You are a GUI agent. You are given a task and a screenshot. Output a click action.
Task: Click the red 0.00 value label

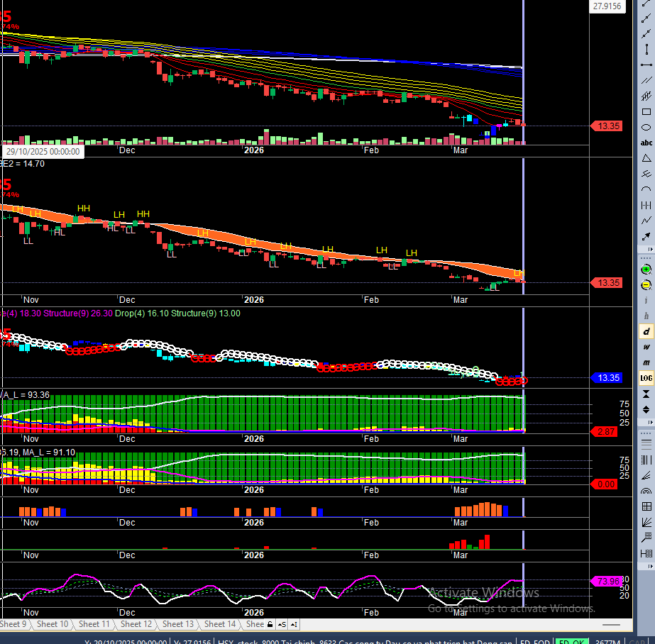tap(605, 484)
